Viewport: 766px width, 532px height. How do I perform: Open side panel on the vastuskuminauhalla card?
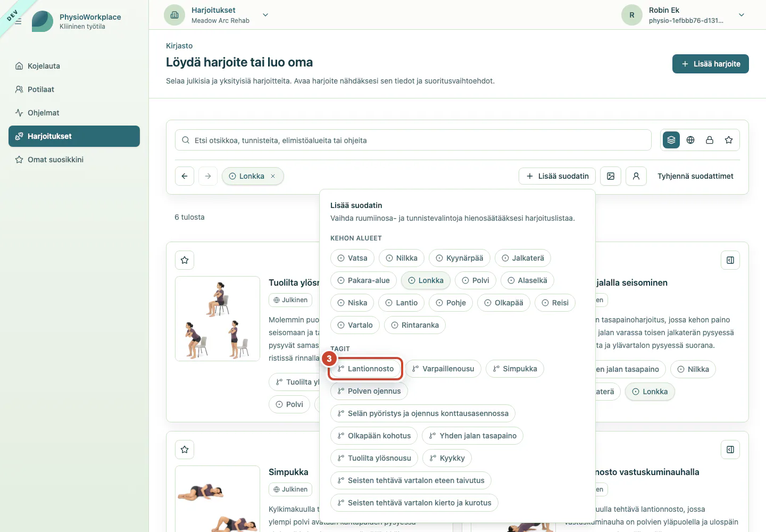point(730,450)
